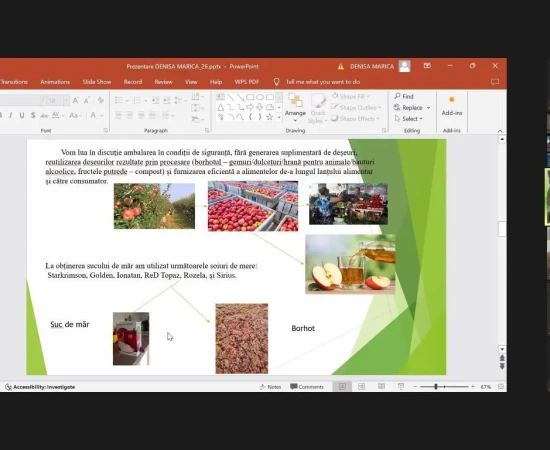
Task: Switch to Normal view icon
Action: click(x=342, y=387)
